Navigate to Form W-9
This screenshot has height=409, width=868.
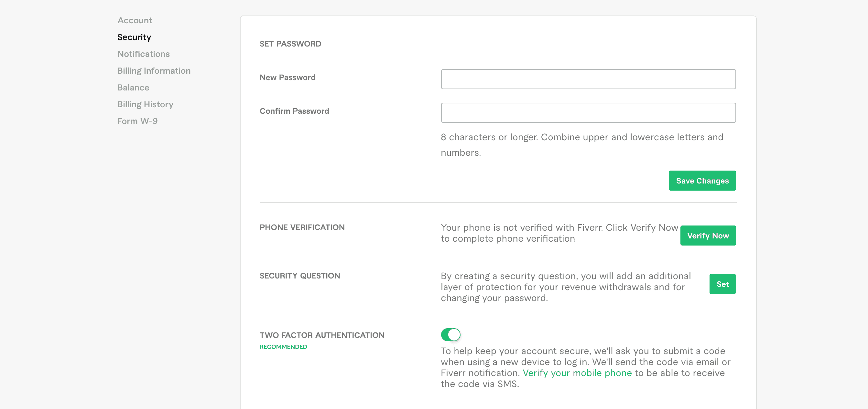point(137,121)
